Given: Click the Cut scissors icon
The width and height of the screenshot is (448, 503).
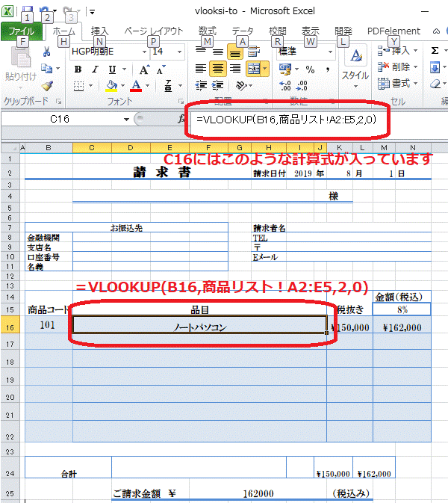Looking at the screenshot, I should tap(46, 52).
